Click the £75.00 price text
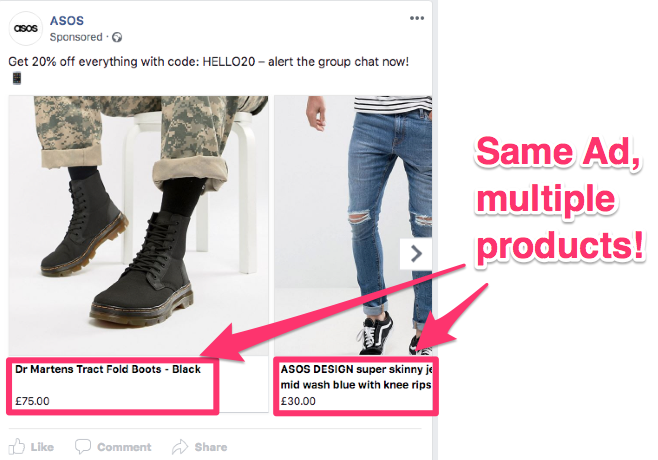658x460 pixels. [x=32, y=401]
